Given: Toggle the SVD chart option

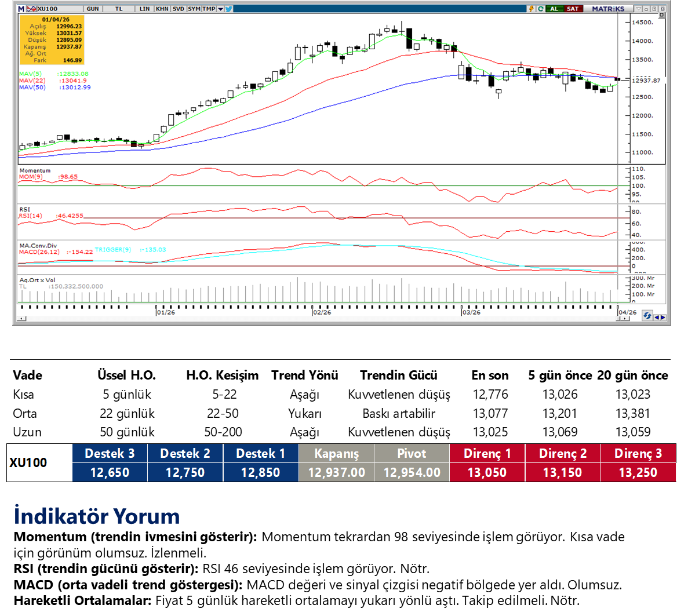Looking at the screenshot, I should pos(178,9).
